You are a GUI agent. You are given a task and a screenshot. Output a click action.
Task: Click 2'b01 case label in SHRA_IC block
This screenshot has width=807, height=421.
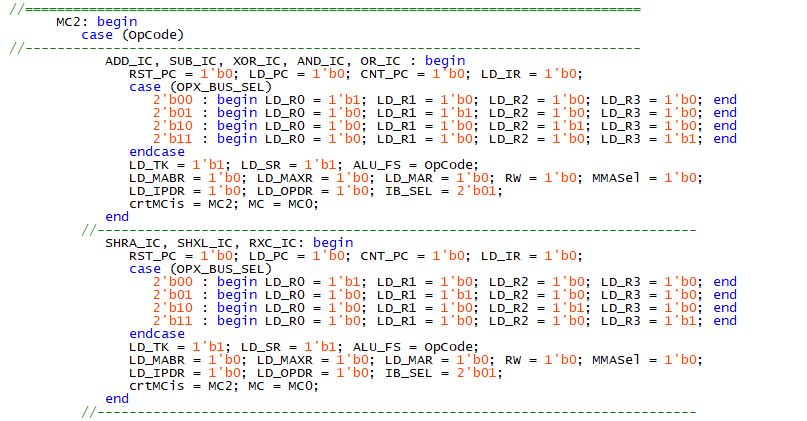click(x=173, y=295)
